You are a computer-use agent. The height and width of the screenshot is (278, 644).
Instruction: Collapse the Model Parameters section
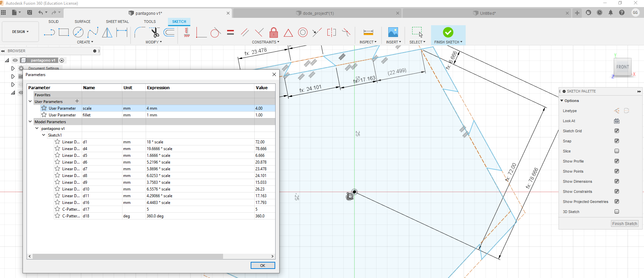tap(30, 122)
